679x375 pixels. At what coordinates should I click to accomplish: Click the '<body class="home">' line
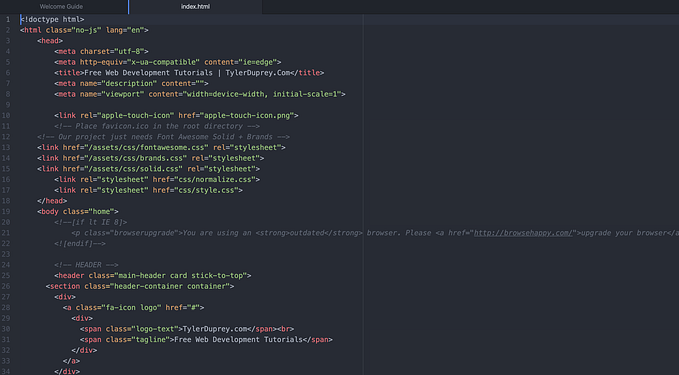point(78,211)
